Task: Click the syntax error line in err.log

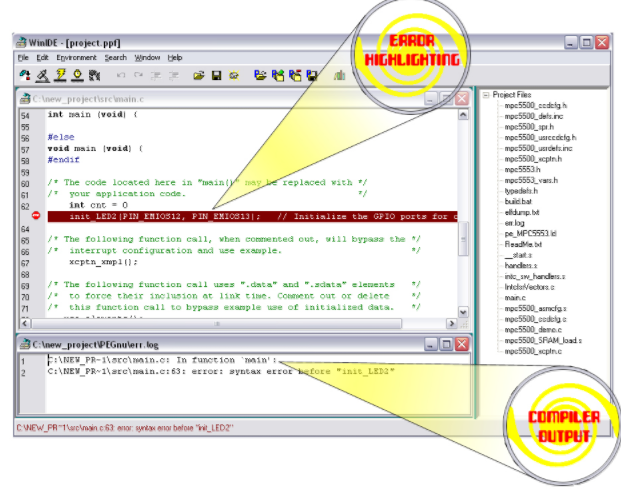Action: coord(221,372)
